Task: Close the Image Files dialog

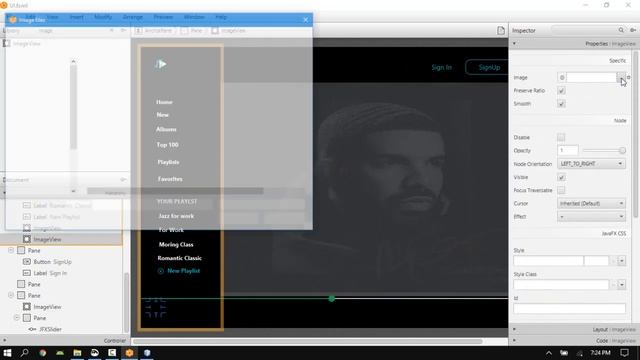Action: click(x=306, y=20)
